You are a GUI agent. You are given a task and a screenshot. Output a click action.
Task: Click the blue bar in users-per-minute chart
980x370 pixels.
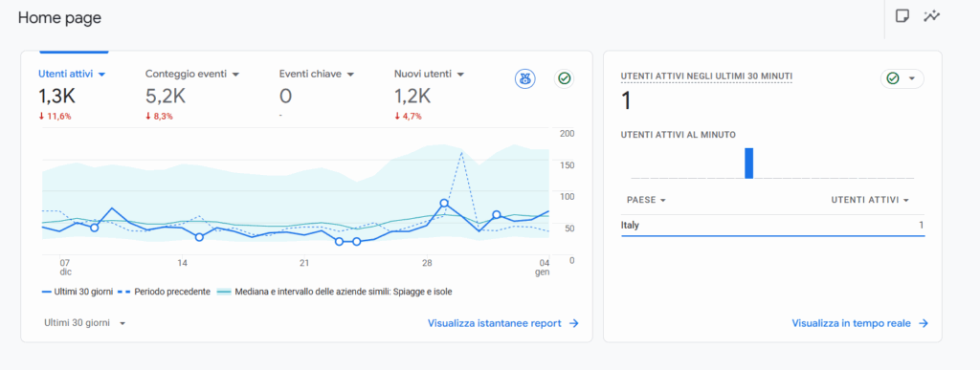point(748,163)
